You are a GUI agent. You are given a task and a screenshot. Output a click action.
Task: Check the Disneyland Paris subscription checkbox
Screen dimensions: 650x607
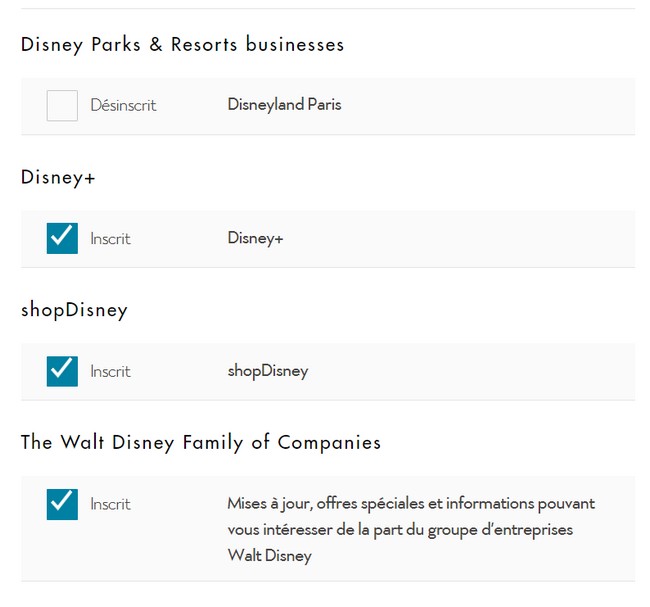tap(62, 105)
